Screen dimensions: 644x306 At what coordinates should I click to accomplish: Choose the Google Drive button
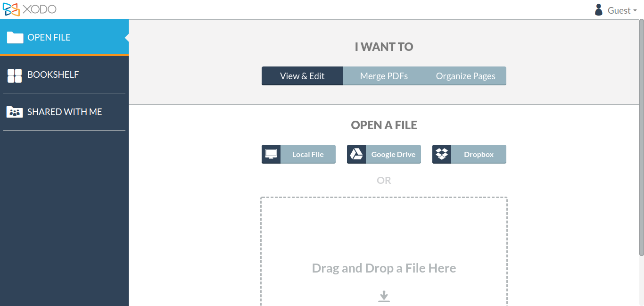(x=384, y=154)
